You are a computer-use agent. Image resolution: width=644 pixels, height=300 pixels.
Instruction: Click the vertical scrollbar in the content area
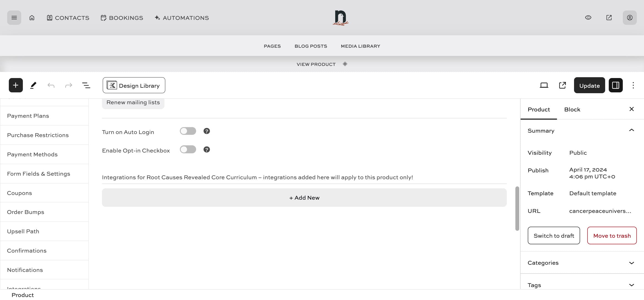tap(517, 208)
